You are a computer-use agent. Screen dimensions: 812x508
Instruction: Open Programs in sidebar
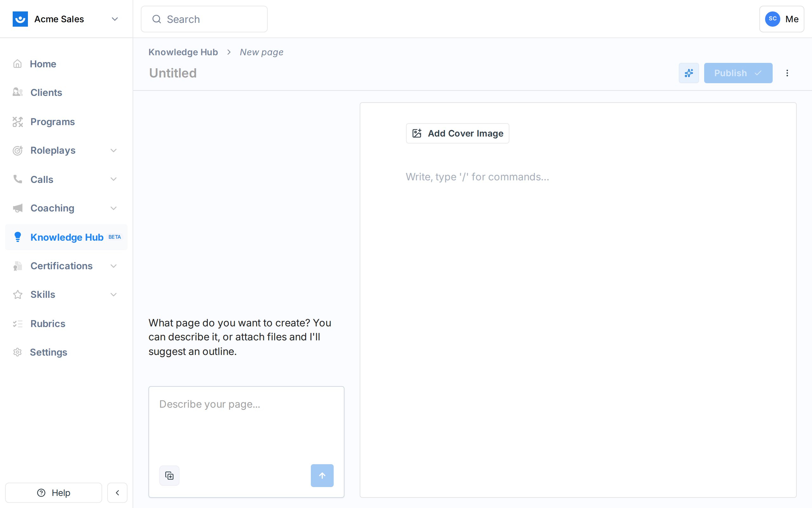click(66, 122)
